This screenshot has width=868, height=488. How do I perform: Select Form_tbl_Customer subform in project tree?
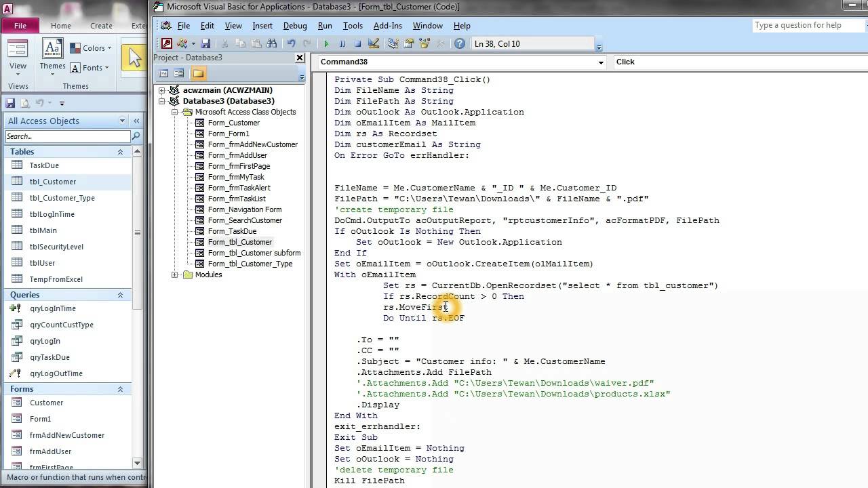pos(254,253)
